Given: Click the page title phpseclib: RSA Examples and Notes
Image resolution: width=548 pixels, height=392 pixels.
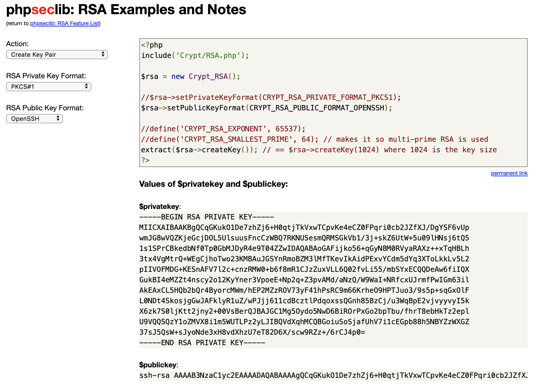Looking at the screenshot, I should 126,10.
